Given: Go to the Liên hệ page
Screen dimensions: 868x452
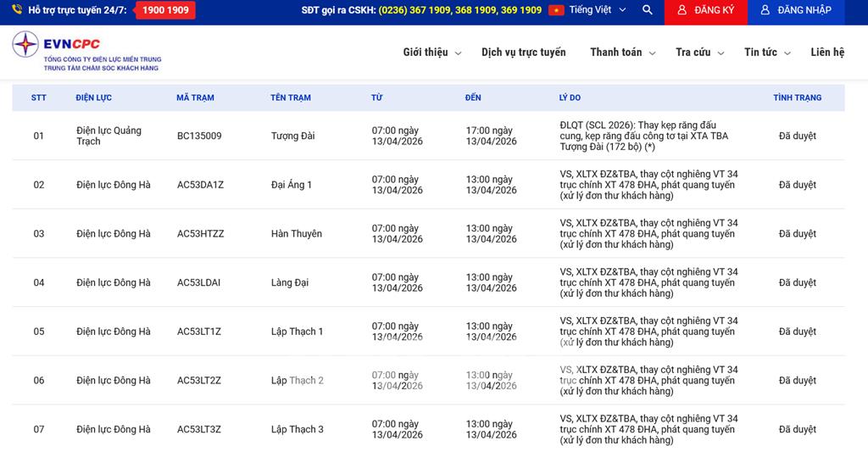Looking at the screenshot, I should (x=826, y=53).
